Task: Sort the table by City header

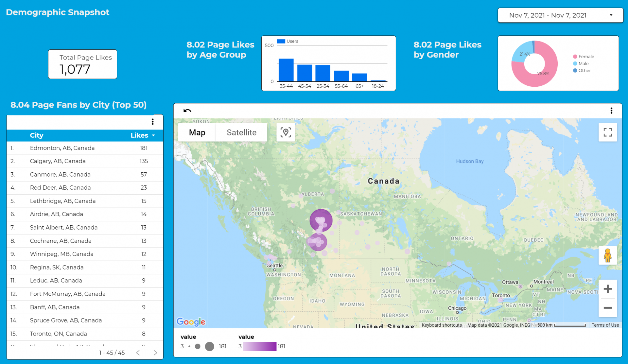Action: point(37,135)
